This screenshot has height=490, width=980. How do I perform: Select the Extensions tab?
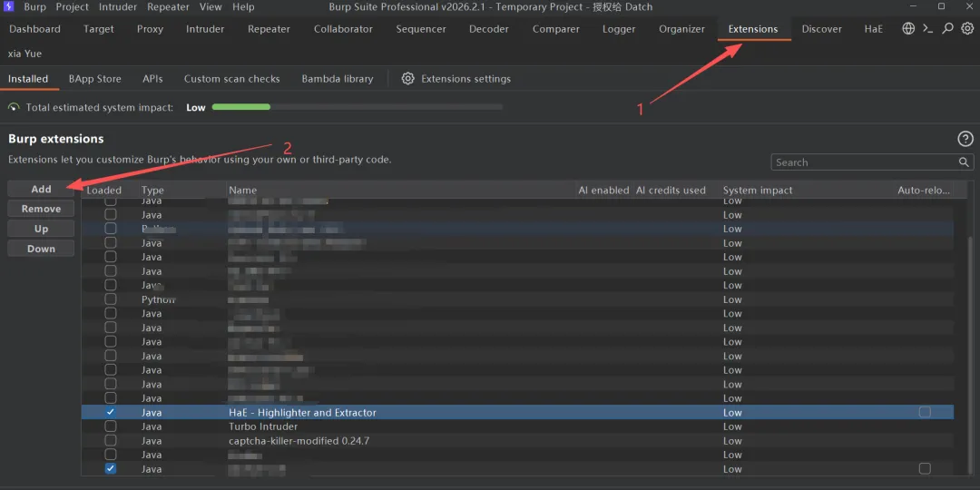point(753,29)
